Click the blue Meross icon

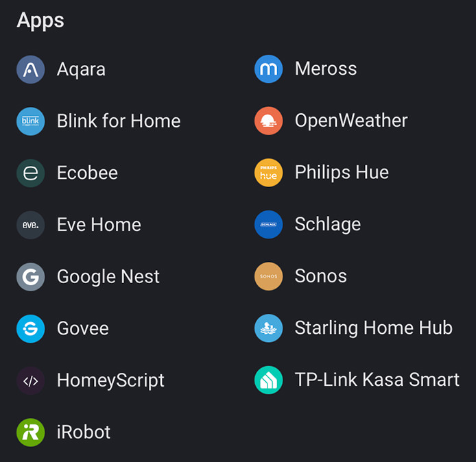click(x=268, y=69)
